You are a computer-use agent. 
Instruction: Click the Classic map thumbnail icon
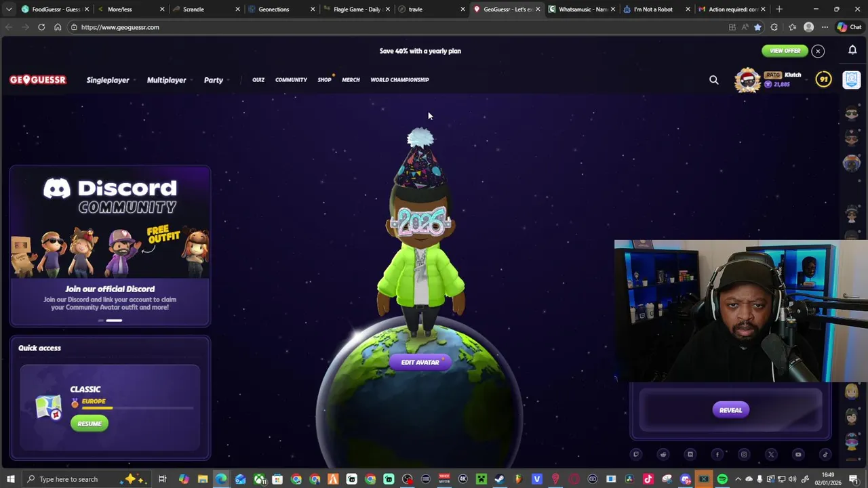49,407
